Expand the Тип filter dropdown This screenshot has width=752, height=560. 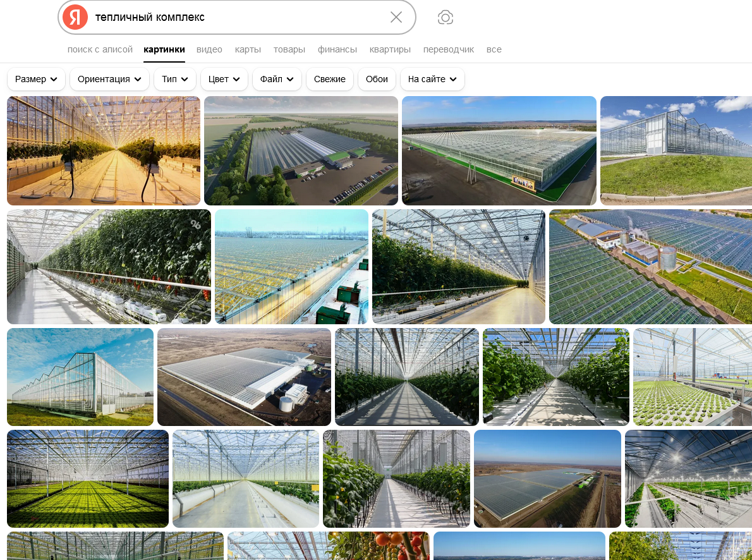point(174,79)
